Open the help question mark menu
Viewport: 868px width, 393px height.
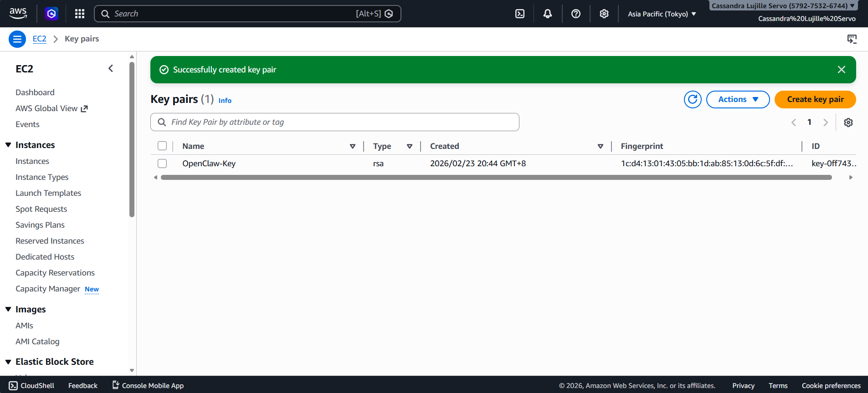click(x=576, y=14)
